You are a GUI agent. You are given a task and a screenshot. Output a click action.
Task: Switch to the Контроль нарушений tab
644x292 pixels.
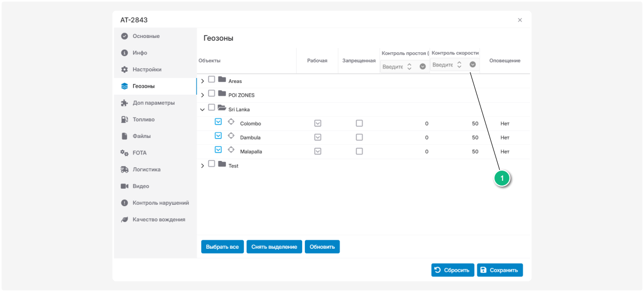[x=160, y=203]
